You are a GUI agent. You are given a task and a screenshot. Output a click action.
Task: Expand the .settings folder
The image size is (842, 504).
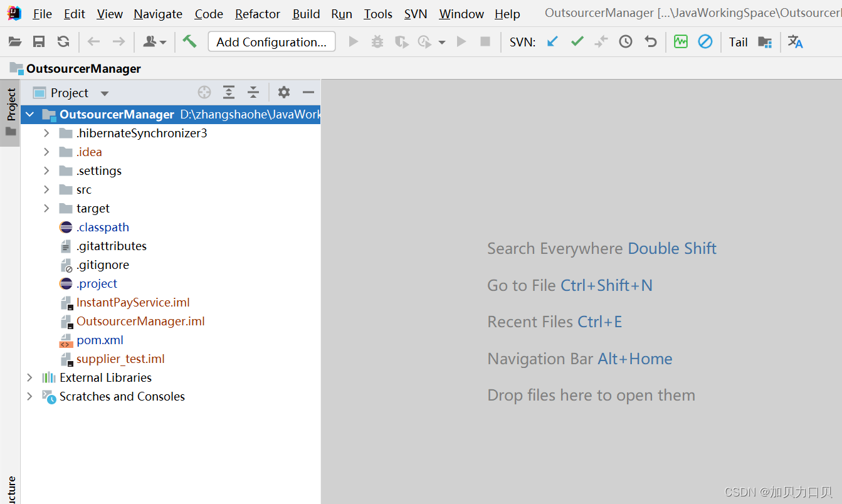click(46, 171)
